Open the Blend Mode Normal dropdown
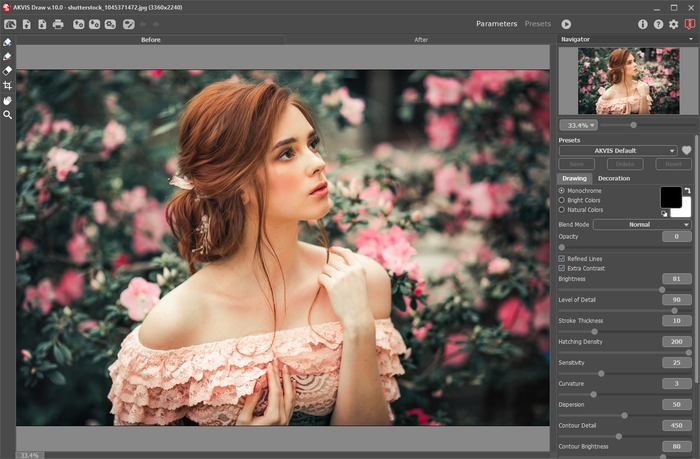This screenshot has width=700, height=459. click(642, 225)
